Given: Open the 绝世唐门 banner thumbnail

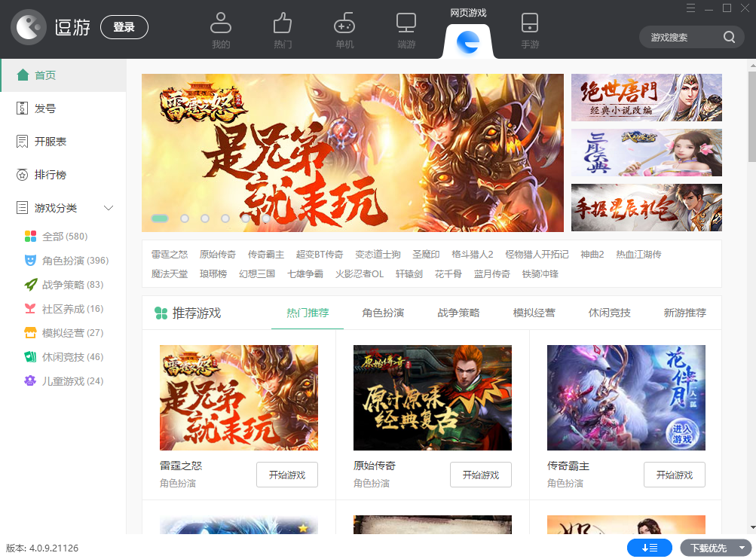Looking at the screenshot, I should pyautogui.click(x=646, y=97).
